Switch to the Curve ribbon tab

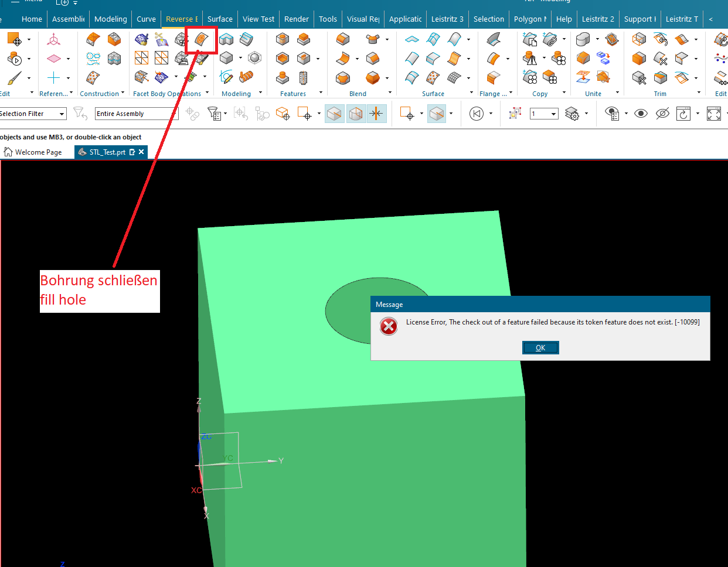point(146,19)
